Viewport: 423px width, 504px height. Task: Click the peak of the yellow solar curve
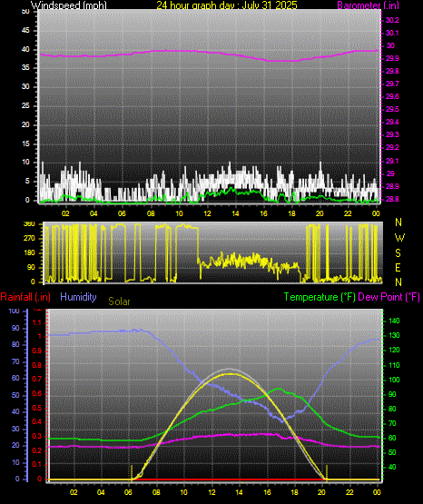pyautogui.click(x=230, y=374)
